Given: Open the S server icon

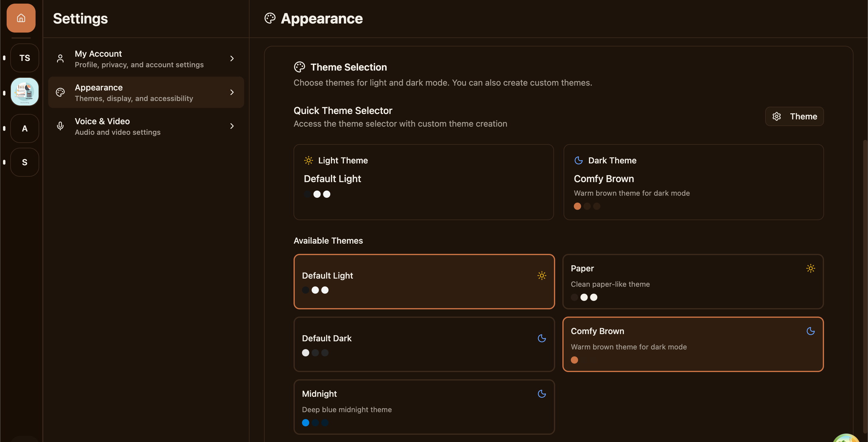Looking at the screenshot, I should [25, 162].
